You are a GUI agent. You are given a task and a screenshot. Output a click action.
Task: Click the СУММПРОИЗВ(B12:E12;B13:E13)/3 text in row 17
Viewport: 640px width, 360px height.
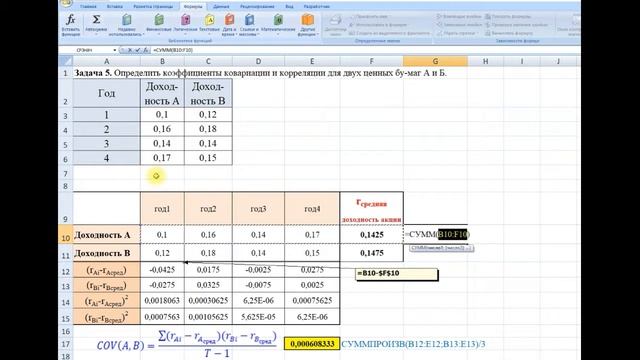pyautogui.click(x=413, y=344)
